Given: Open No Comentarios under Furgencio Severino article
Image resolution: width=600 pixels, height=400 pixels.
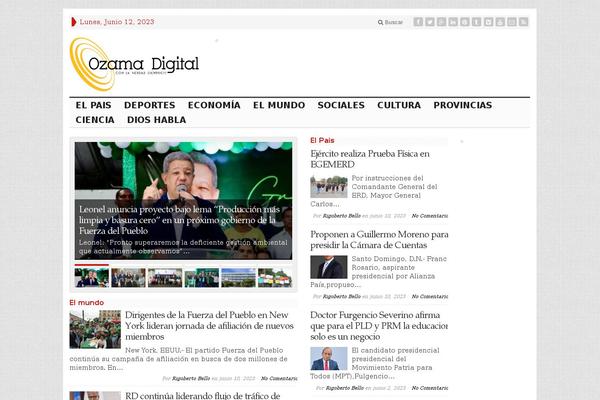Looking at the screenshot, I should 430,388.
